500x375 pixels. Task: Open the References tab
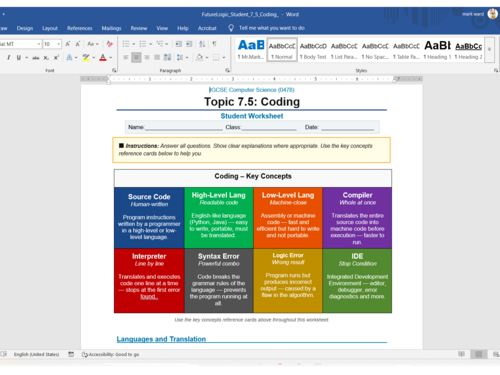(x=80, y=28)
